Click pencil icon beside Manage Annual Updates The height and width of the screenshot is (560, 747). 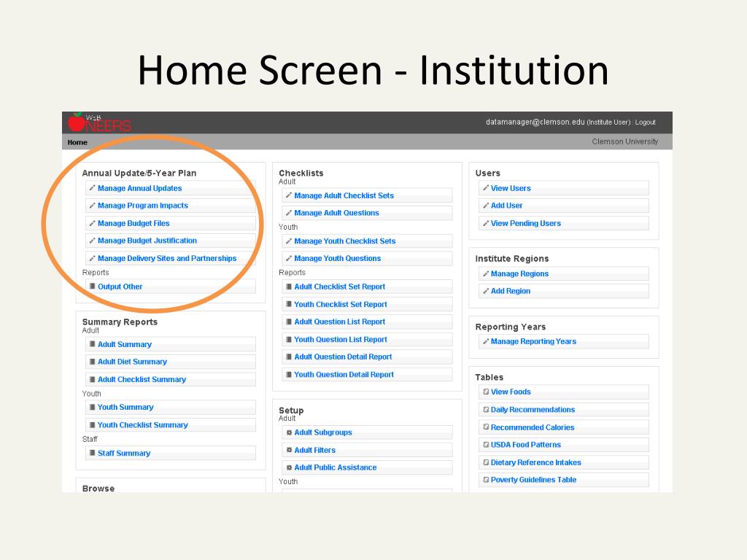tap(93, 188)
